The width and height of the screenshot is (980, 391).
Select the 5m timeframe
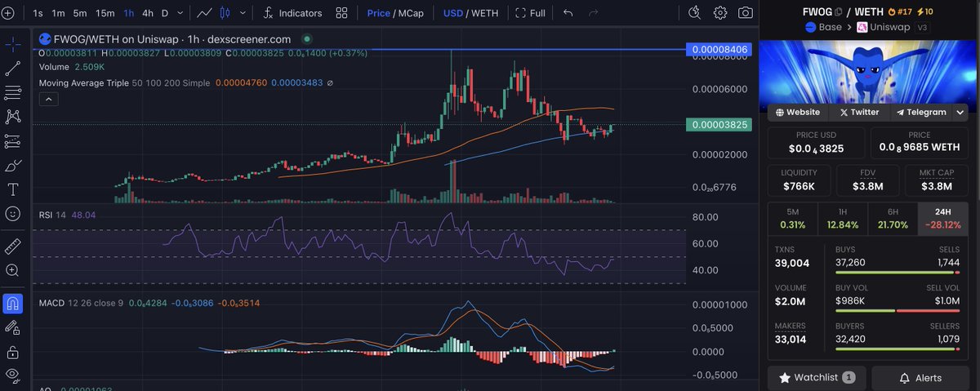point(80,13)
